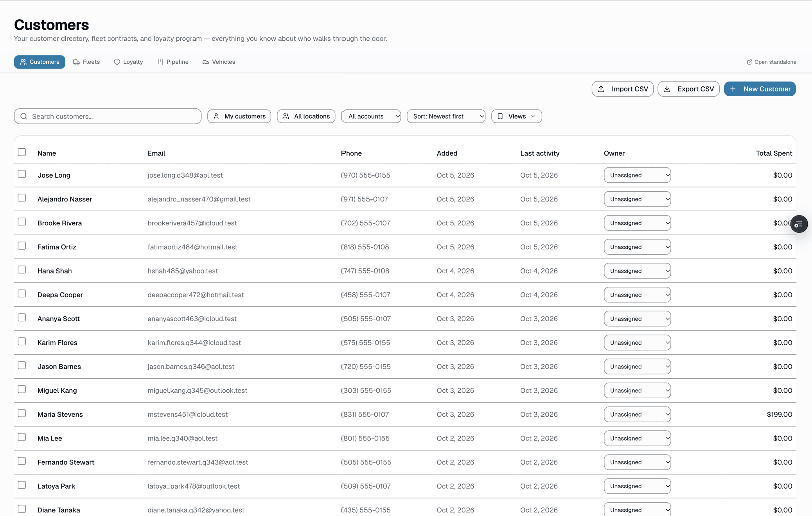Open Owner dropdown for Mia Lee
812x516 pixels.
point(637,438)
